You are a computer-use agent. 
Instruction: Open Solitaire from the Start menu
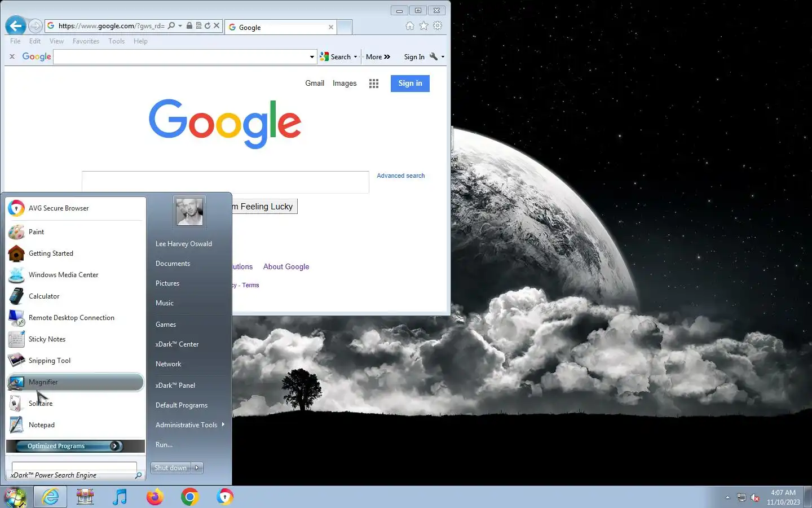click(x=76, y=404)
